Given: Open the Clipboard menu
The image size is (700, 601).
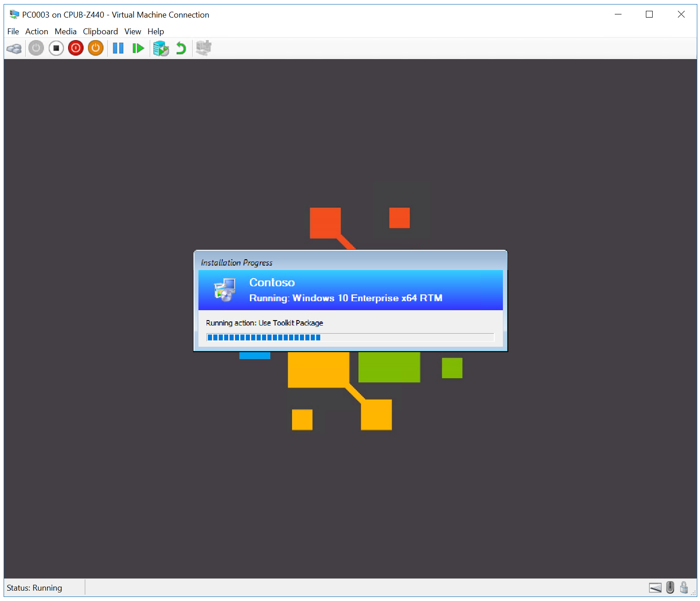Looking at the screenshot, I should [x=100, y=31].
